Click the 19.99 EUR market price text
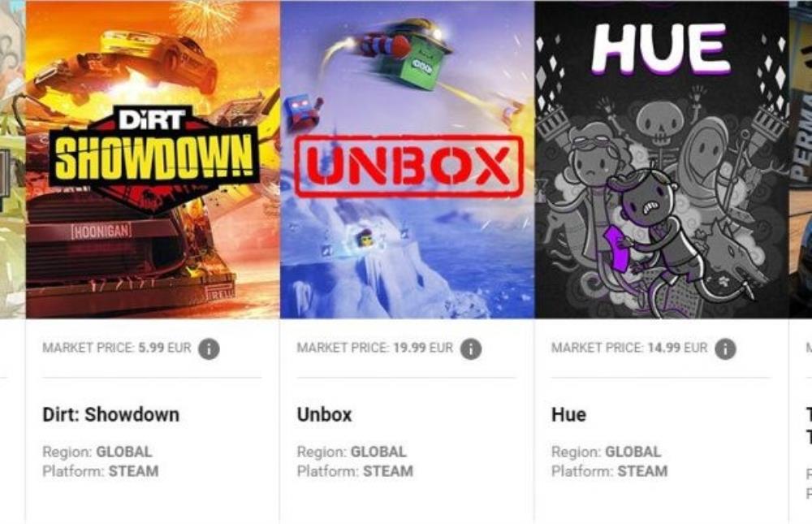812x524 pixels. click(423, 348)
